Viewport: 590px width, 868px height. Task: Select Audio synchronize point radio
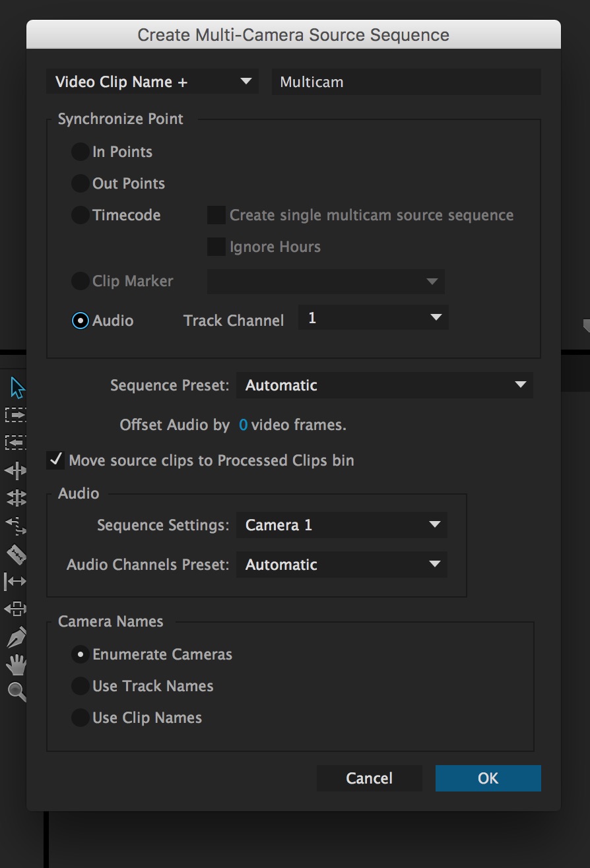(x=80, y=321)
